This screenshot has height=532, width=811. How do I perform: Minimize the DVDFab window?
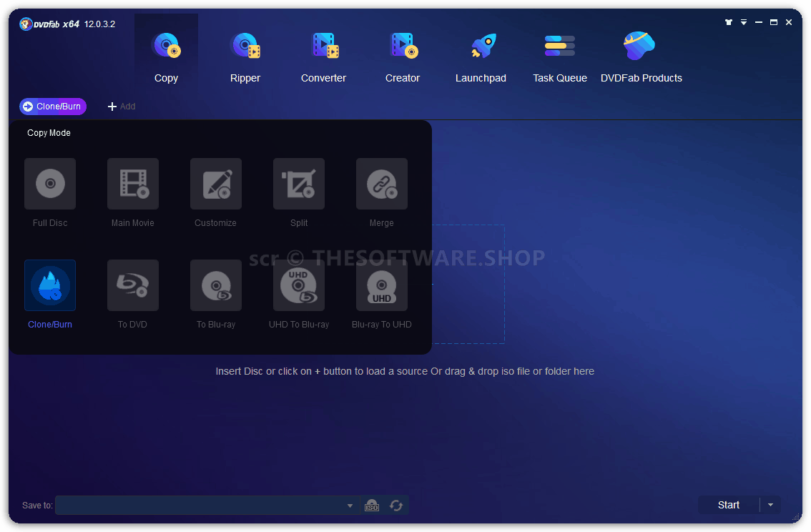point(759,22)
